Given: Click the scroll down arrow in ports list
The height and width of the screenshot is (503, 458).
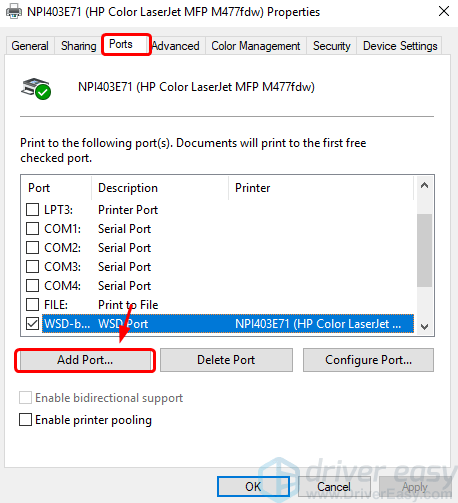Looking at the screenshot, I should tap(424, 327).
